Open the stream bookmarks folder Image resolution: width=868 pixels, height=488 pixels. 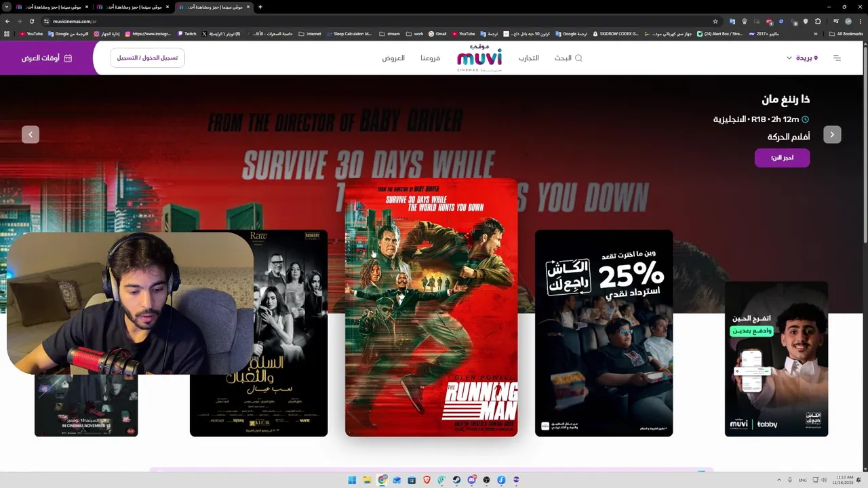coord(389,33)
